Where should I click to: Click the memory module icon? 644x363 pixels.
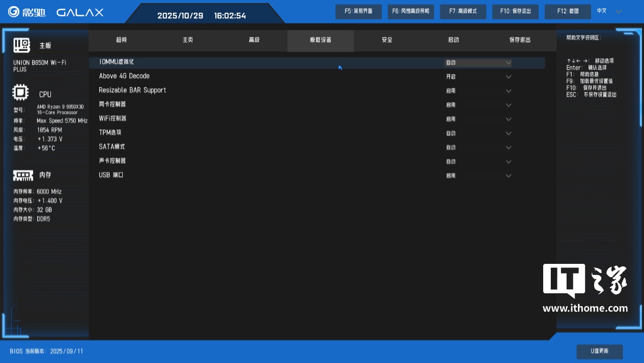pos(22,175)
